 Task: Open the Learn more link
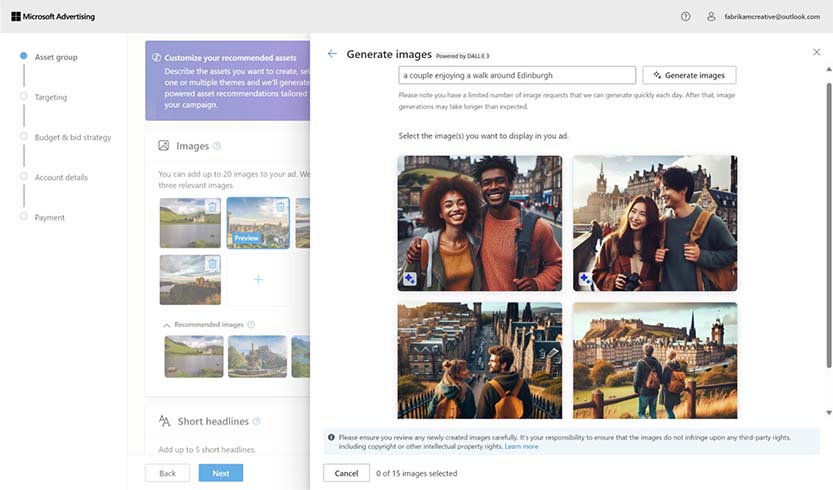(521, 446)
